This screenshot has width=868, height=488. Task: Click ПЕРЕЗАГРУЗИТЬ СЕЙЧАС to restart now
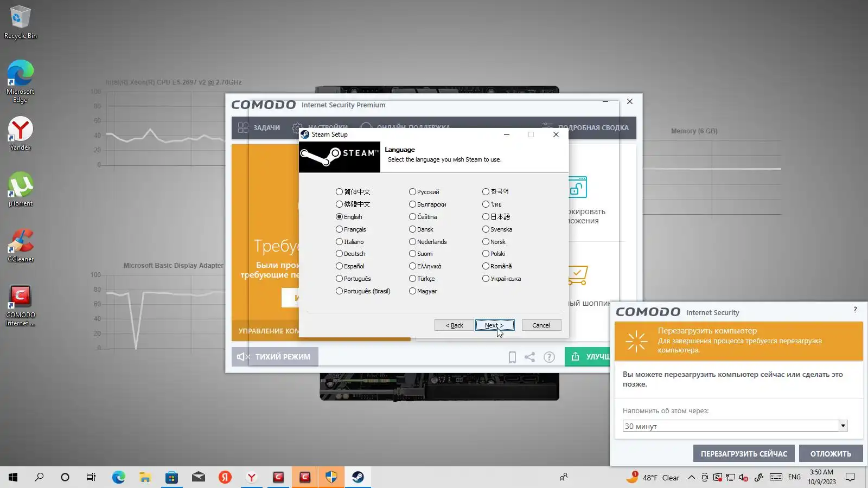tap(744, 454)
